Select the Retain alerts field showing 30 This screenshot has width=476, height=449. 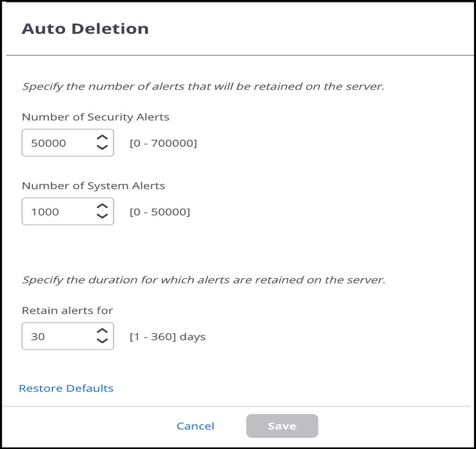[68, 336]
